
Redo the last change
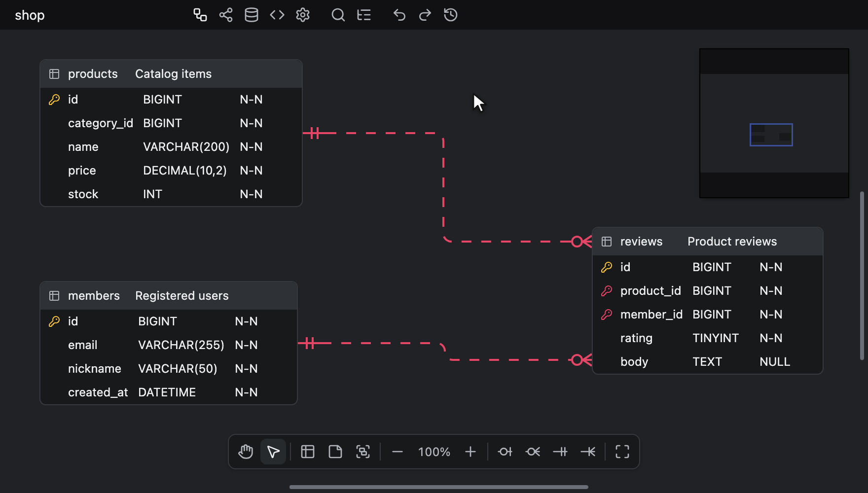[425, 15]
